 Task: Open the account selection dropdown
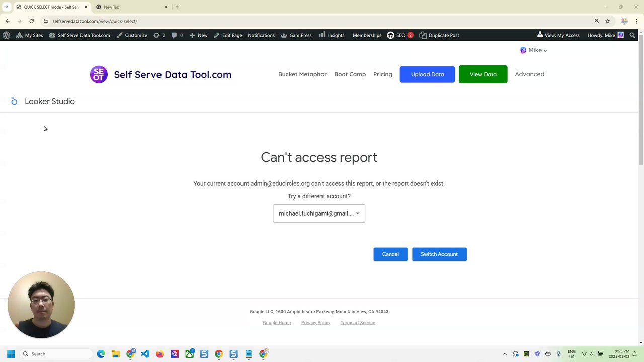tap(319, 213)
